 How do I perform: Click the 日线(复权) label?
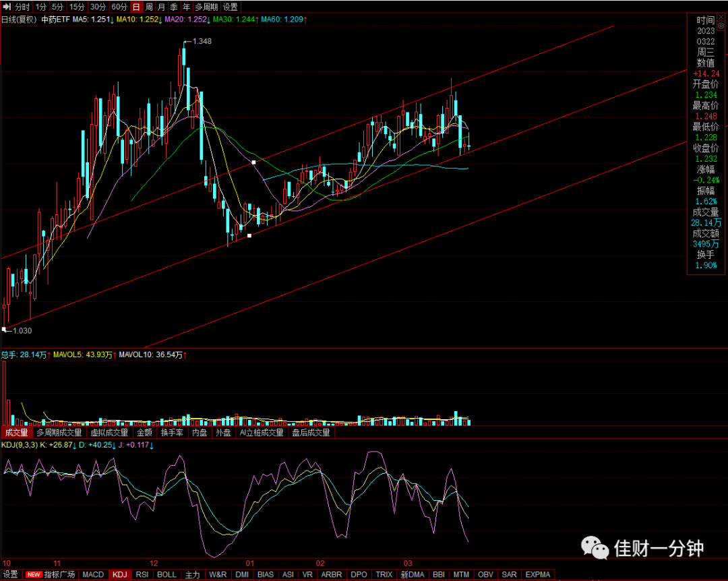tap(19, 20)
